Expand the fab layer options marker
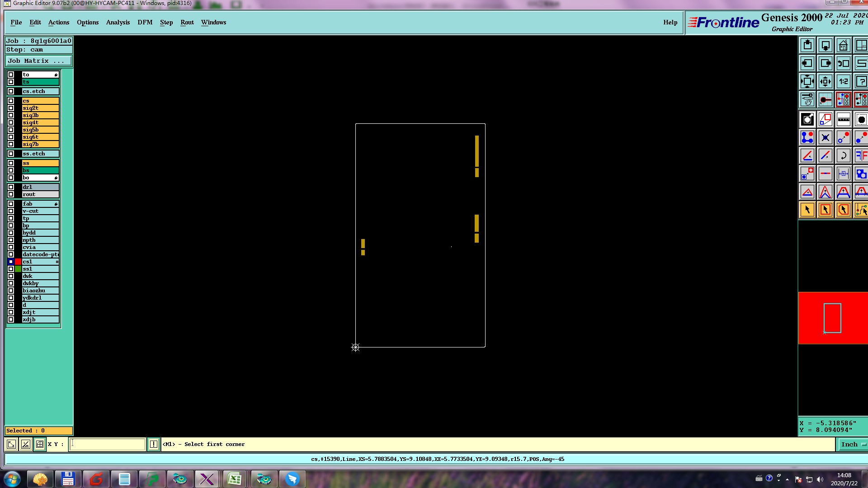The height and width of the screenshot is (488, 868). [56, 204]
